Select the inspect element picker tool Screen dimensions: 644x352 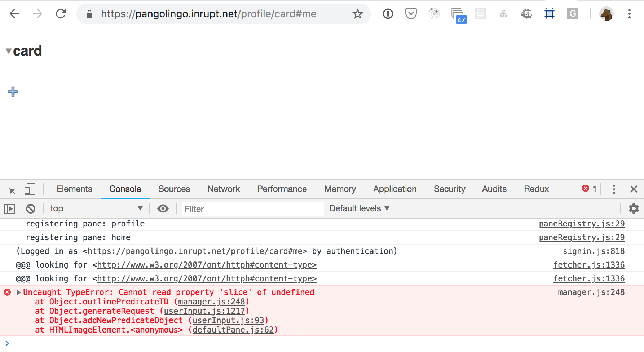pos(11,189)
